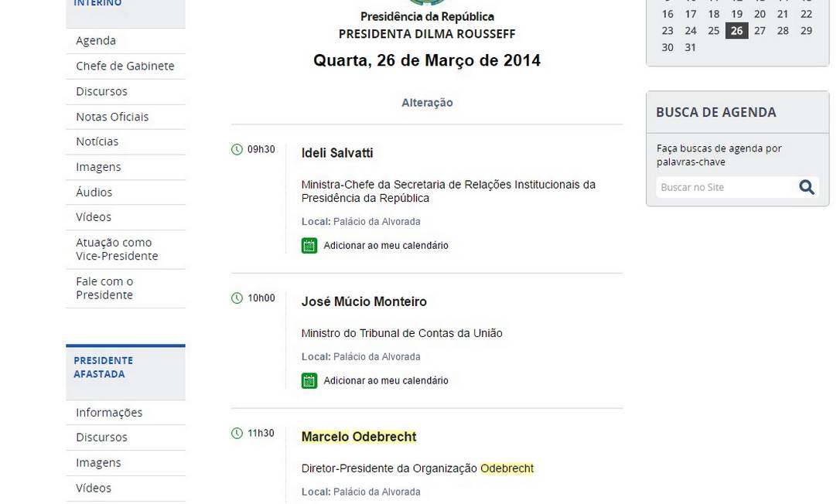
Task: Click clock icon beside 11h30
Action: click(237, 434)
